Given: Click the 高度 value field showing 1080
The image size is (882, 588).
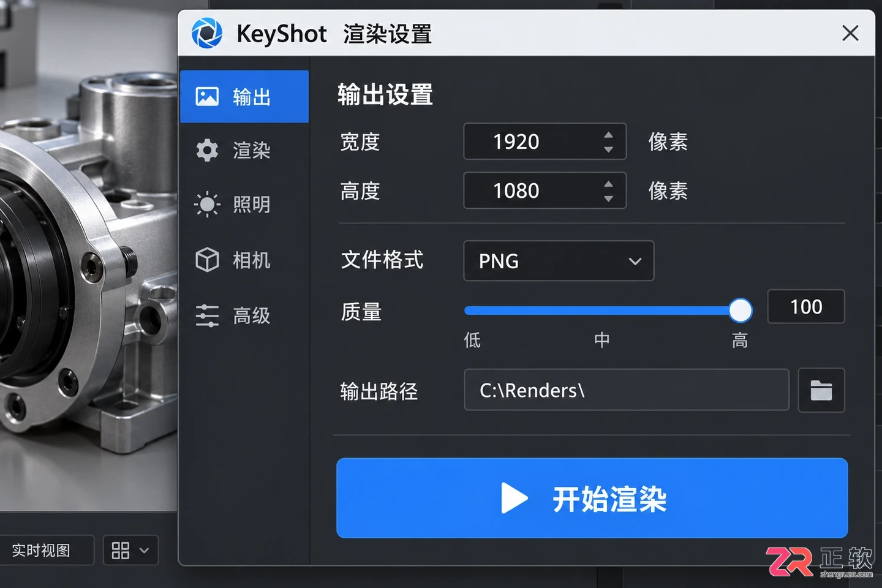Looking at the screenshot, I should 545,190.
